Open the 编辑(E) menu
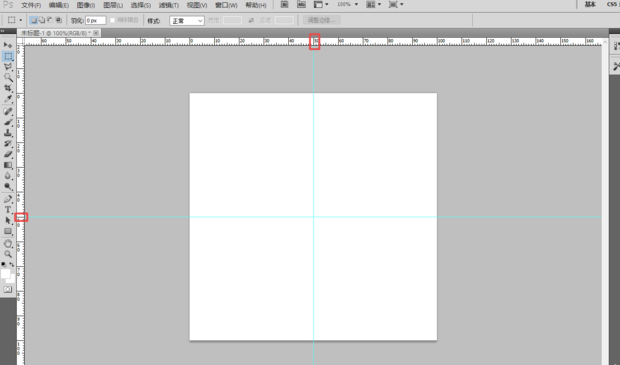Image resolution: width=620 pixels, height=365 pixels. tap(59, 5)
